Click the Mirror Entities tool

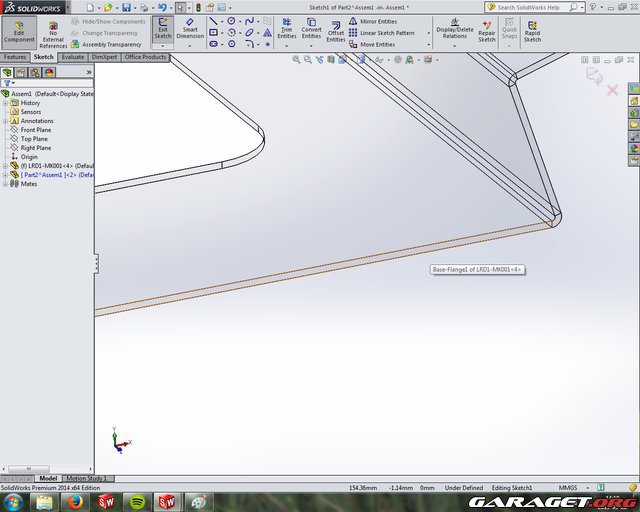(378, 21)
